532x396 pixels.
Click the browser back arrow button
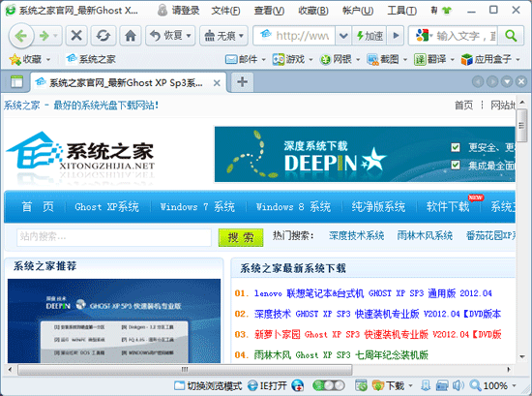pos(21,36)
